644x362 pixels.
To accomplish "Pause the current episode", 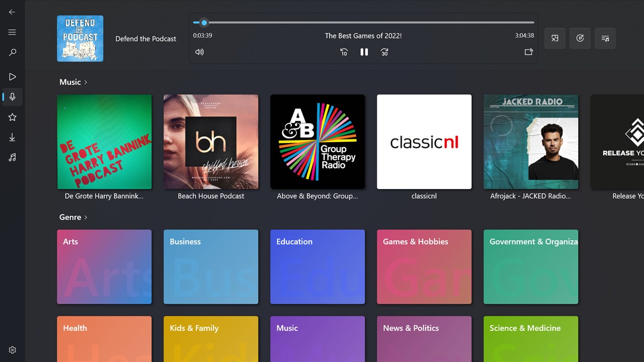I will [364, 52].
